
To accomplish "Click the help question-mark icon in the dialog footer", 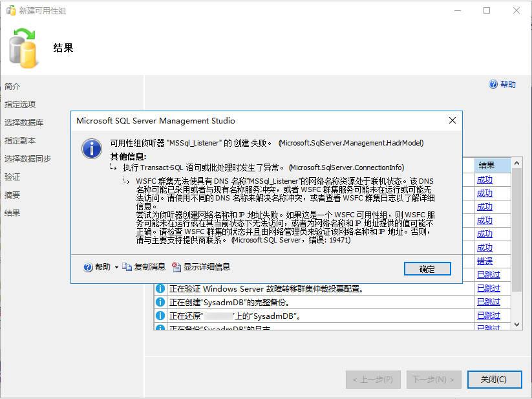I will tap(88, 267).
